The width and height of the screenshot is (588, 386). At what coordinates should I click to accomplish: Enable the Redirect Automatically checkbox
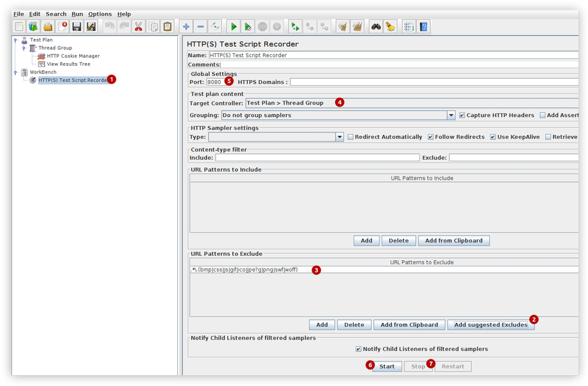(350, 136)
